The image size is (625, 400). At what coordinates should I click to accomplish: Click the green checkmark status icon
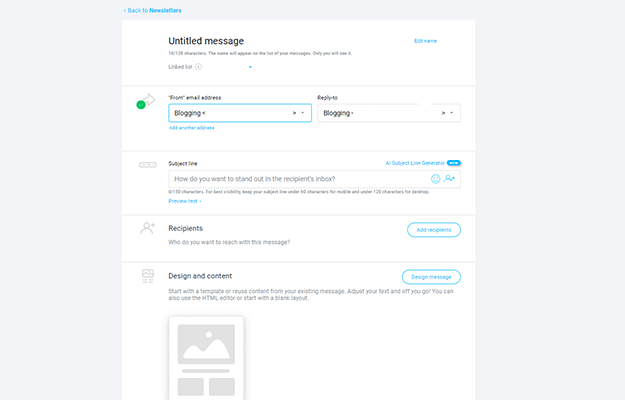141,104
